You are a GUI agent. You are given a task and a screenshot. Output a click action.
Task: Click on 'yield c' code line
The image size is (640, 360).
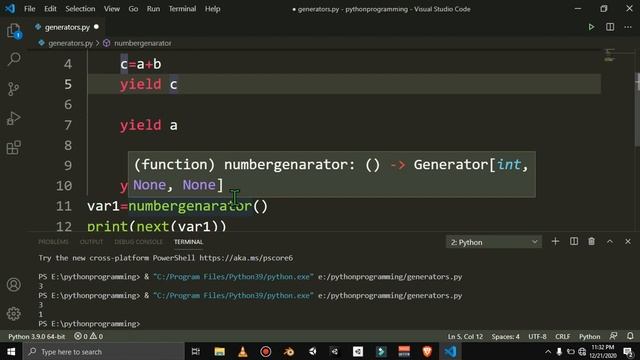[149, 84]
